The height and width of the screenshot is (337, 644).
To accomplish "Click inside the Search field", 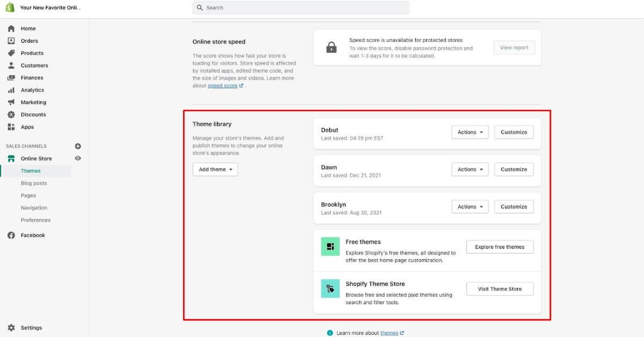I will click(301, 8).
